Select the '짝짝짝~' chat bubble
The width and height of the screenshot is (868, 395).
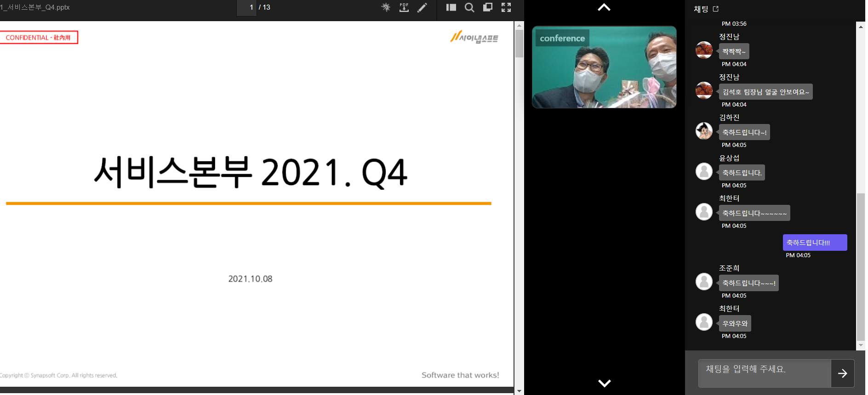pyautogui.click(x=734, y=51)
